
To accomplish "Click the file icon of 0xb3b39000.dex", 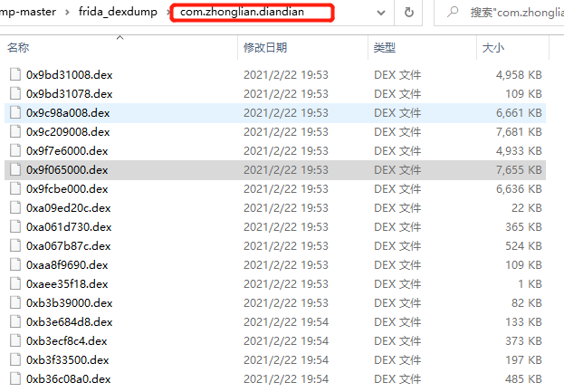I will pyautogui.click(x=15, y=302).
